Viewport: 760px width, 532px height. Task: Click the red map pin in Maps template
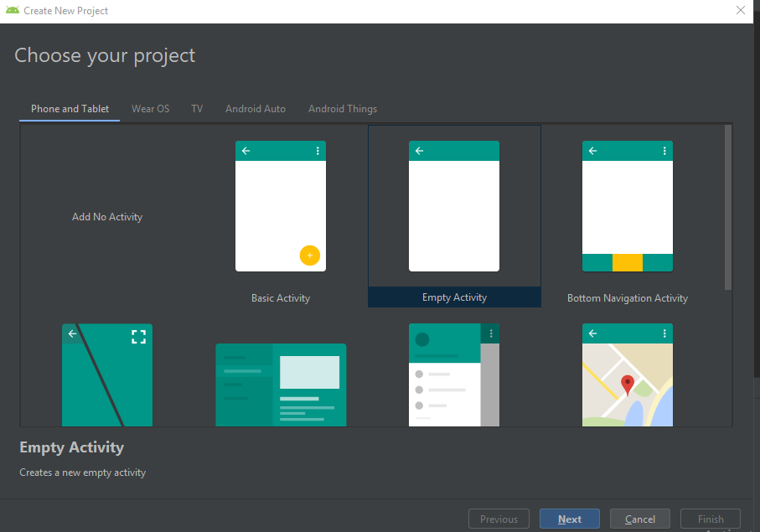pos(628,385)
